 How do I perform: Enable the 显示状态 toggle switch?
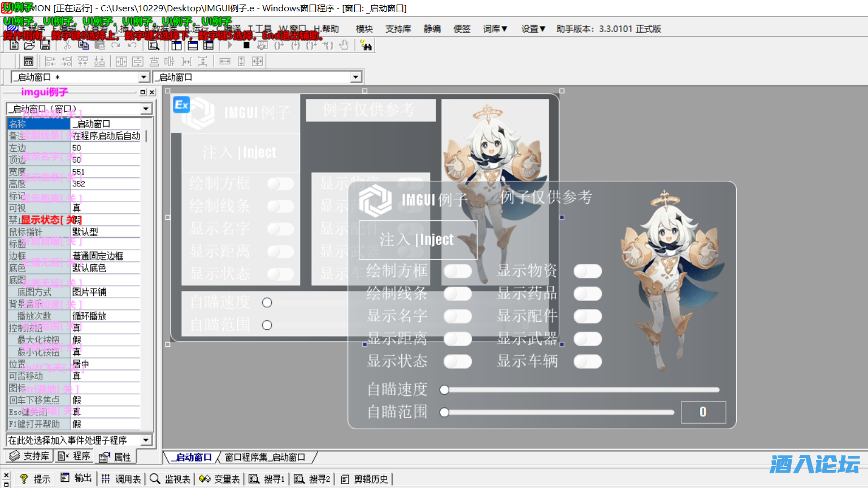pyautogui.click(x=458, y=361)
